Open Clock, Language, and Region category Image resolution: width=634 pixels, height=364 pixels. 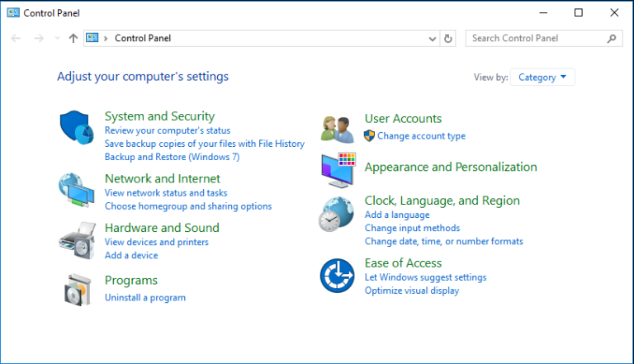pyautogui.click(x=442, y=201)
